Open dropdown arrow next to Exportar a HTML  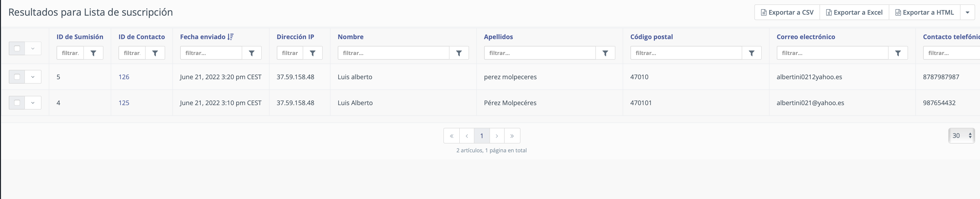tap(968, 12)
